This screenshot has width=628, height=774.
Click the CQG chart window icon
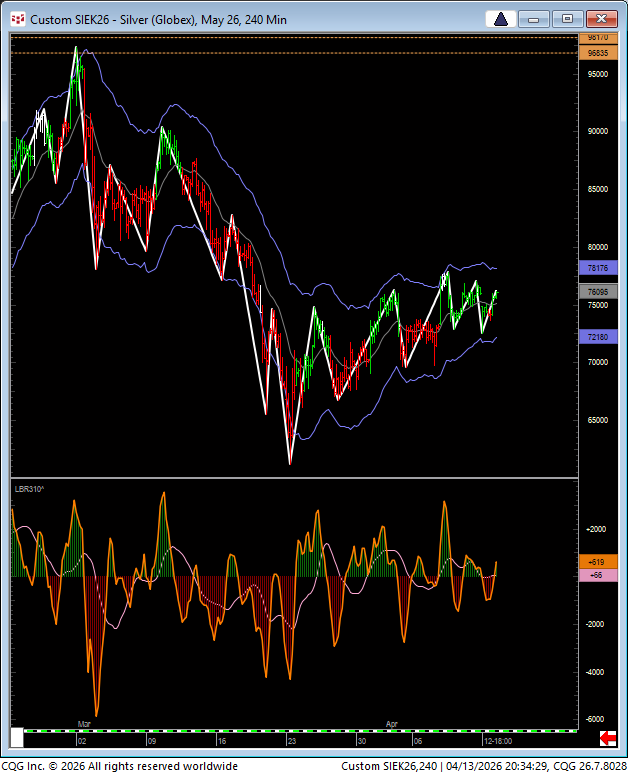[18, 20]
